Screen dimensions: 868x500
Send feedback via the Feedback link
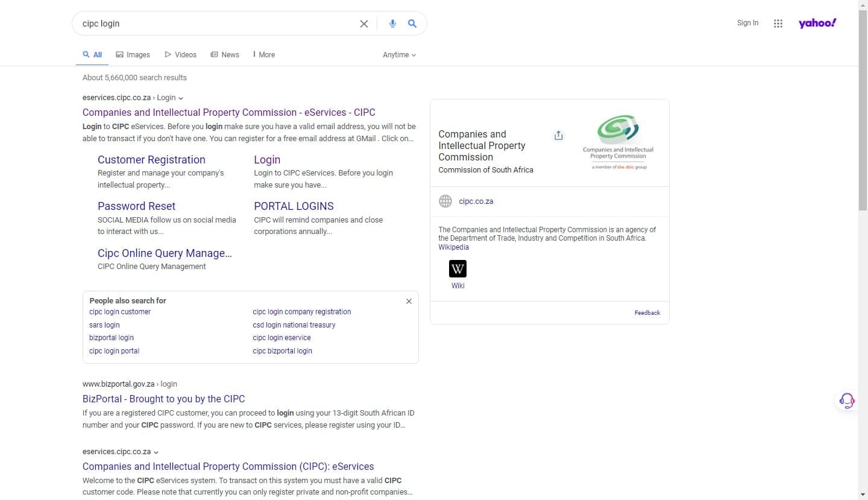pos(647,312)
